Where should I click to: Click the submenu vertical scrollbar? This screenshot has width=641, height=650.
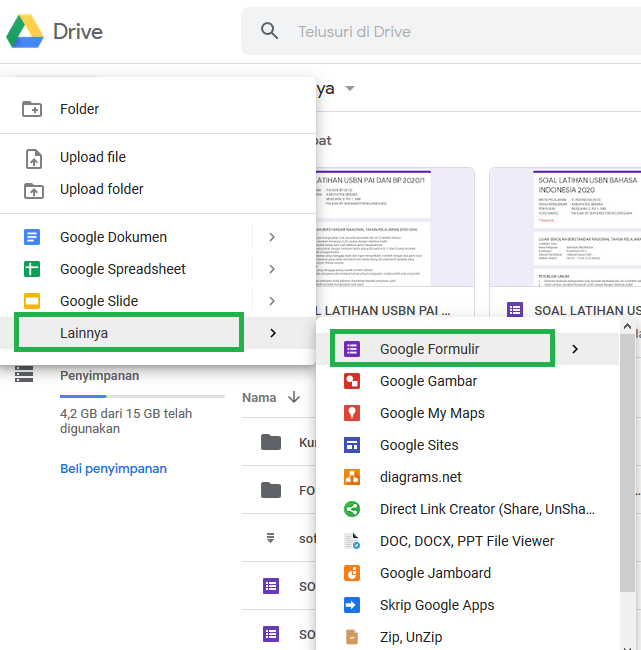[x=627, y=462]
